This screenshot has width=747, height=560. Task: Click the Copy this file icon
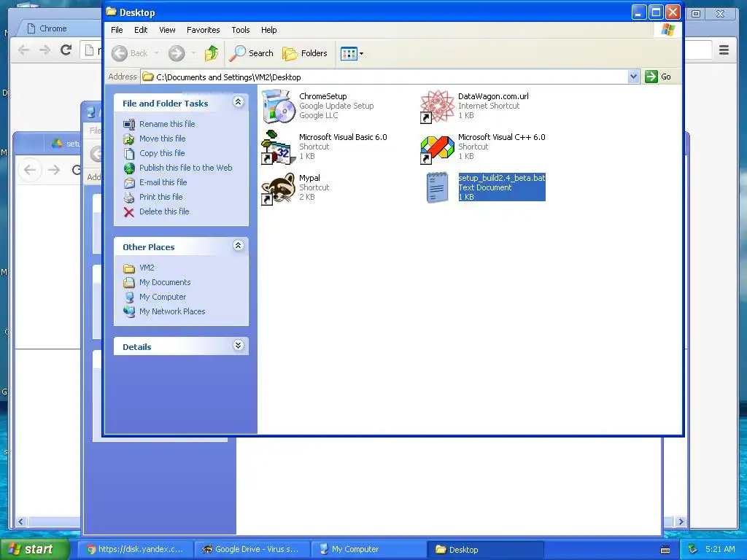[x=129, y=153]
